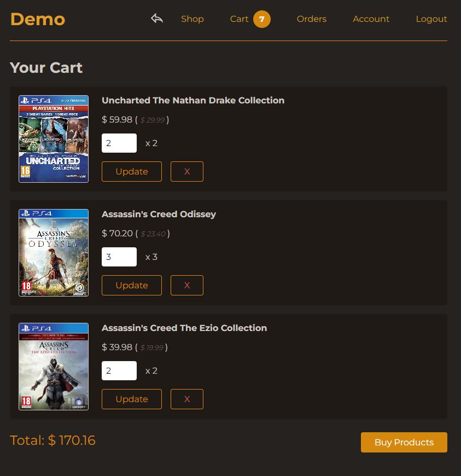Viewport: 461px width, 476px height.
Task: Click the Uncharted game cover thumbnail
Action: coord(54,139)
